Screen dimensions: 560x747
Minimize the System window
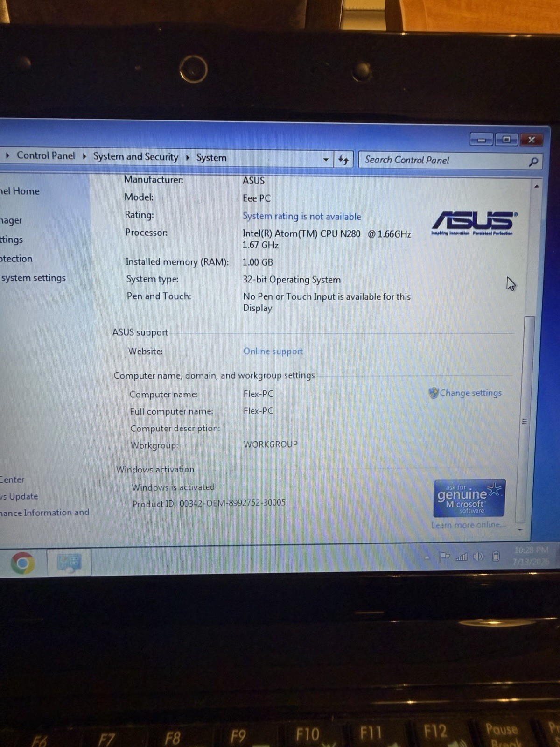click(x=481, y=140)
